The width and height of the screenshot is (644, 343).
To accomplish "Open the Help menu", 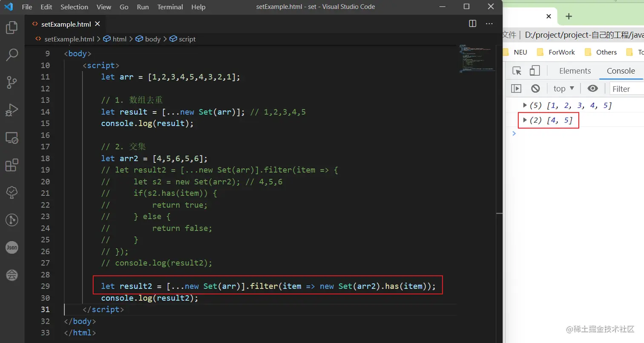I will point(198,7).
